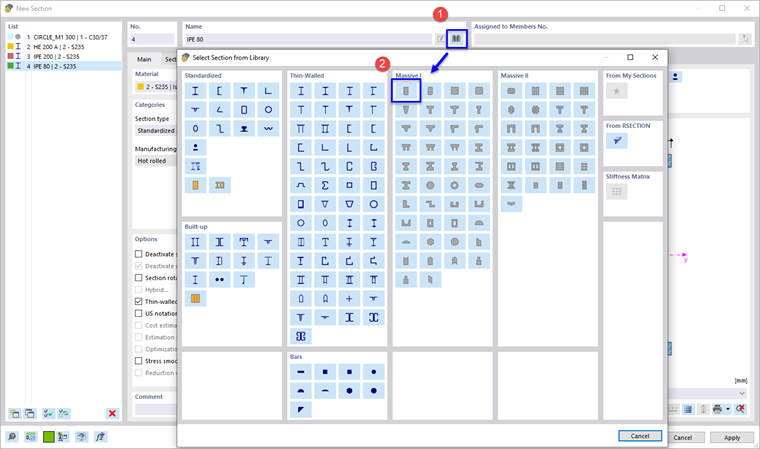The image size is (760, 449).
Task: Click the Stiffness Matrix grid icon
Action: click(x=617, y=192)
